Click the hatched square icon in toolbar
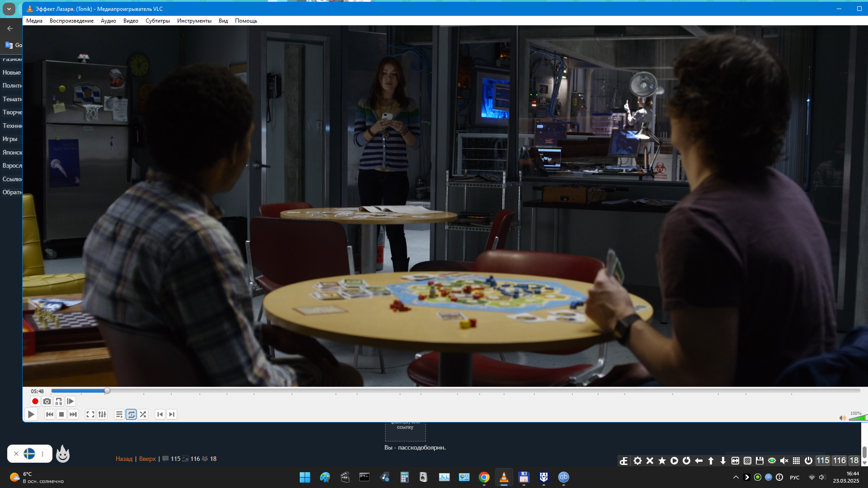868x488 pixels. tap(747, 460)
